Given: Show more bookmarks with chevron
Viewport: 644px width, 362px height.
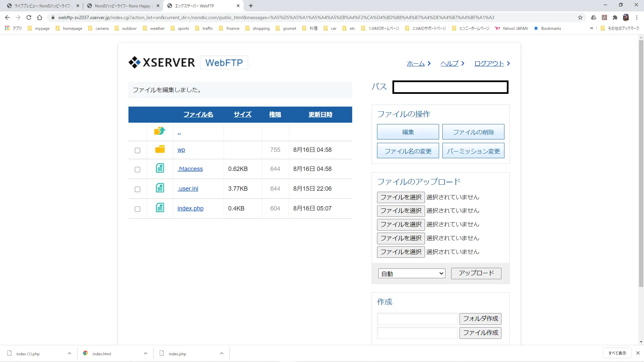Looking at the screenshot, I should pos(591,28).
